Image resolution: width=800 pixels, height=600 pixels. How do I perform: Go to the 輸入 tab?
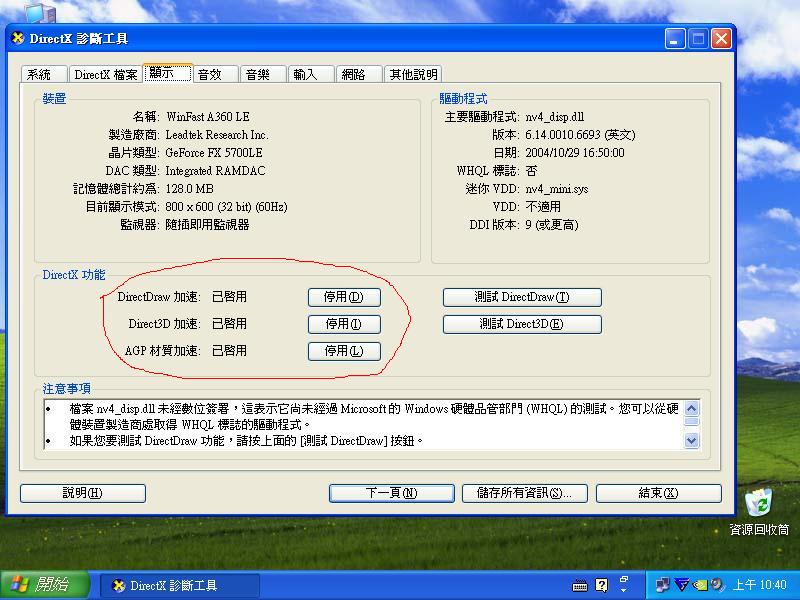[x=311, y=74]
